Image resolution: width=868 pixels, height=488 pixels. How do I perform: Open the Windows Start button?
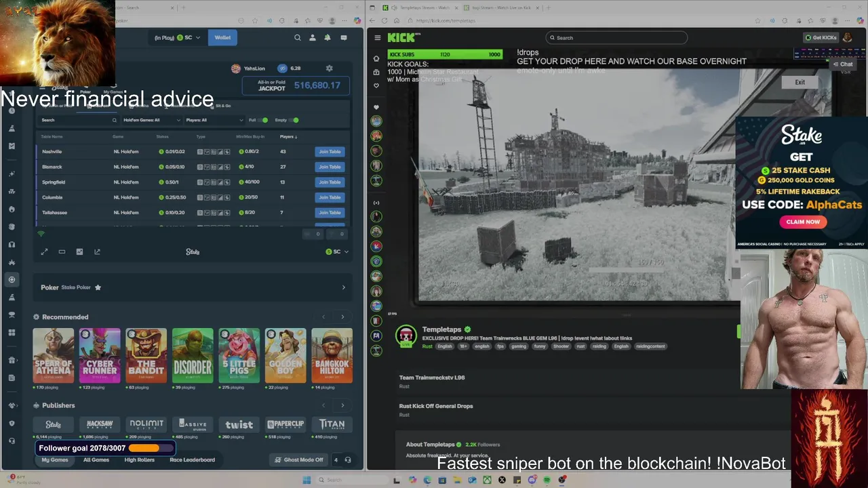(307, 480)
